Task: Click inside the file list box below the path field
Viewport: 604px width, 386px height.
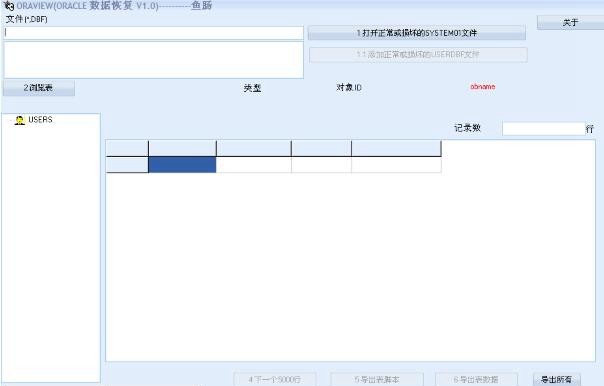Action: (x=153, y=60)
